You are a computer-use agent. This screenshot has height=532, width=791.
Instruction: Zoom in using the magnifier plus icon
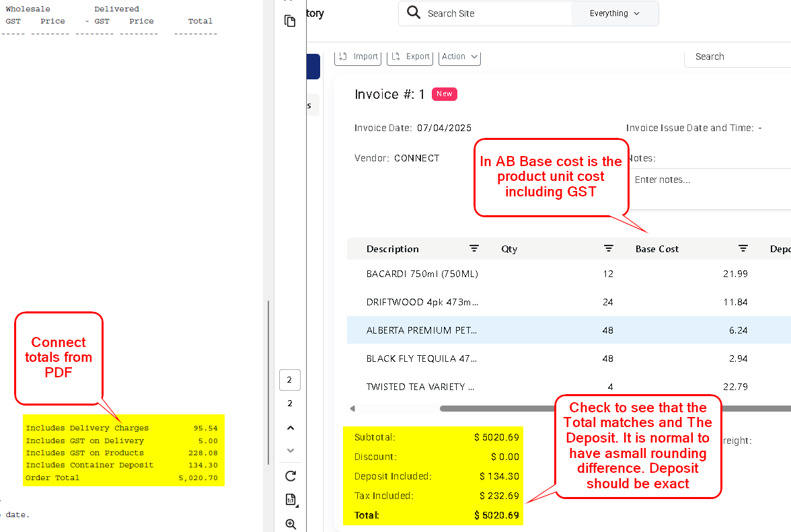[291, 524]
